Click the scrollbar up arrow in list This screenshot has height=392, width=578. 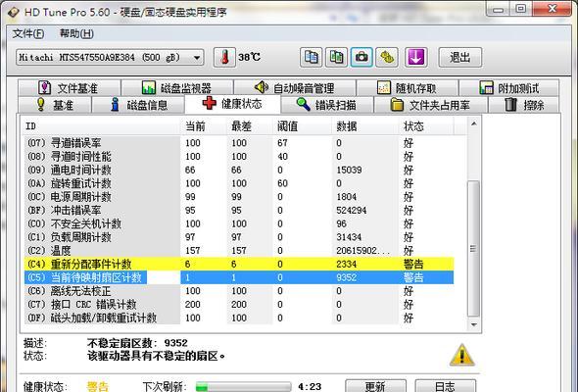pos(474,123)
